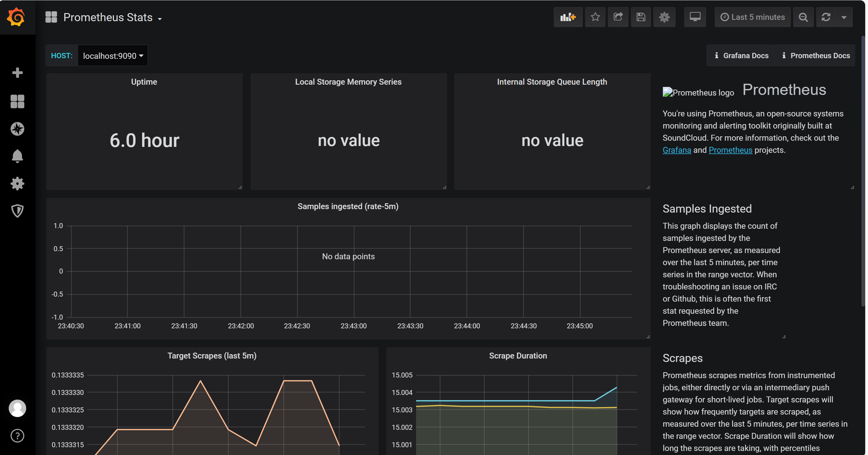
Task: Expand the refresh interval dropdown arrow
Action: [844, 17]
